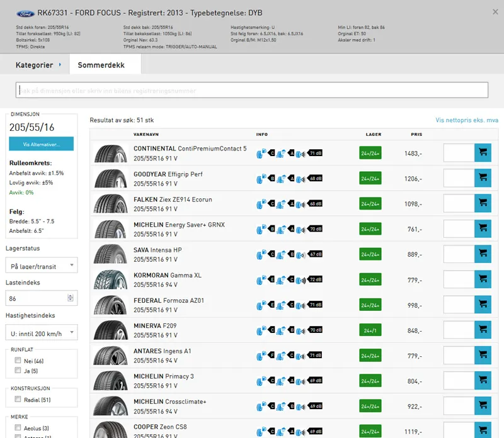The height and width of the screenshot is (438, 504).
Task: Open the Lagerstatus dropdown
Action: 42,265
